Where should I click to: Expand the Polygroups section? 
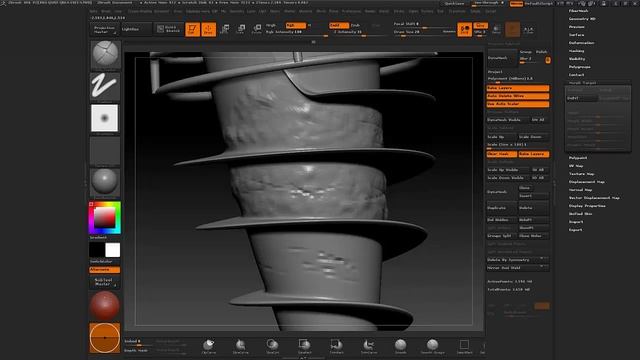point(580,67)
